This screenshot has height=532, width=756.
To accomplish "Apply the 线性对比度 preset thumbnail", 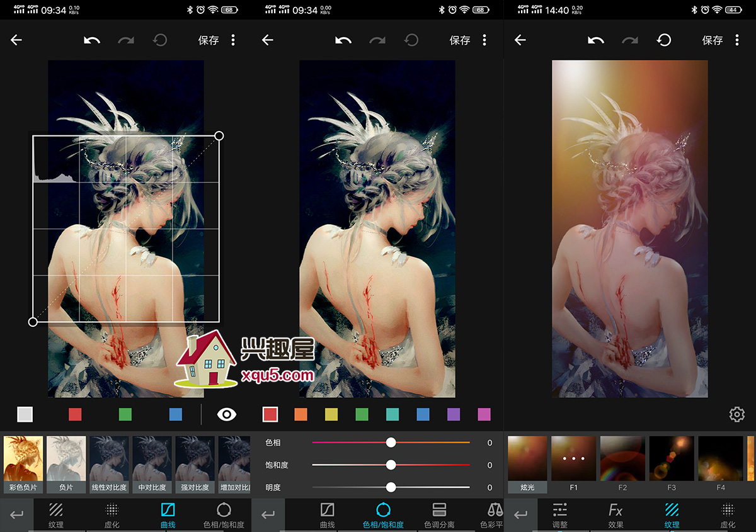I will [x=109, y=464].
